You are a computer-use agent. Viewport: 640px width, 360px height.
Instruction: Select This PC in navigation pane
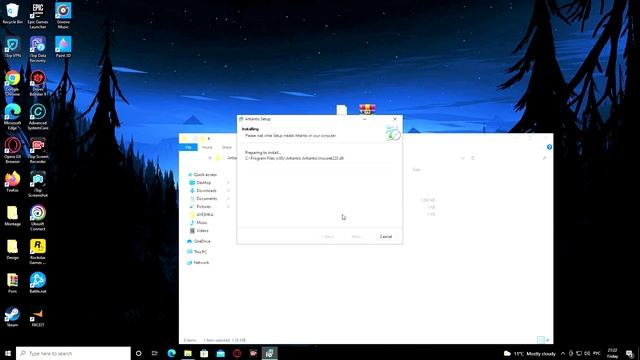[197, 252]
